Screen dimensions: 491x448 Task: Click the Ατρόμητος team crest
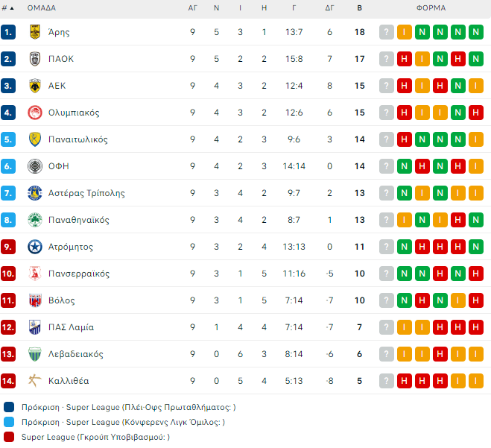click(34, 247)
